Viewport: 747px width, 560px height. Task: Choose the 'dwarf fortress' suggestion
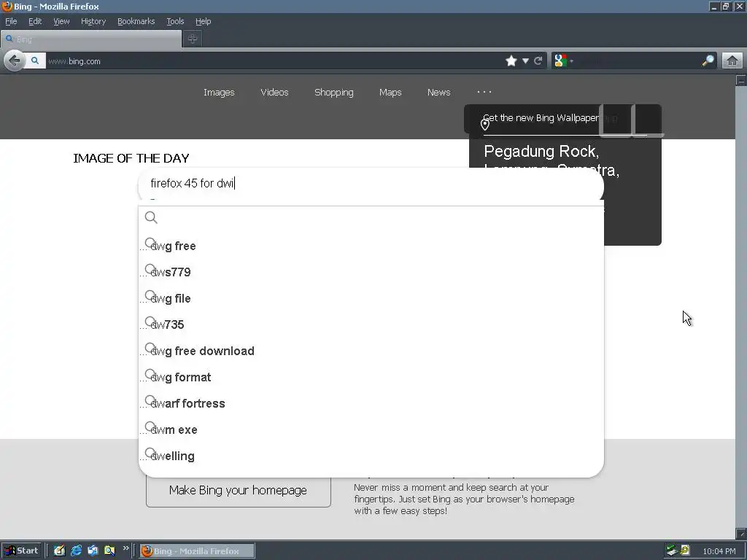(x=371, y=403)
